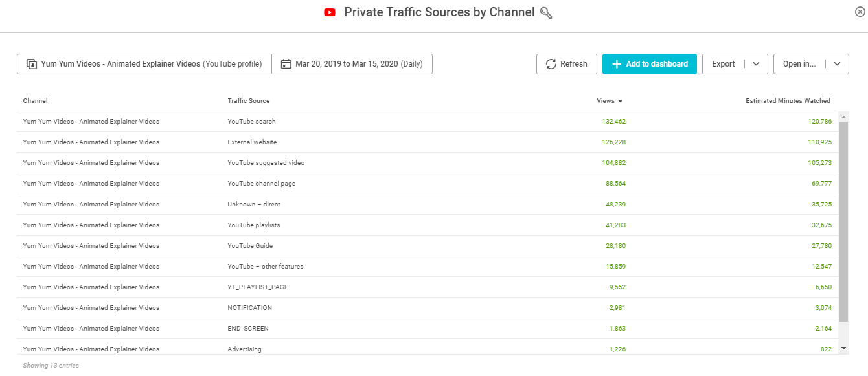This screenshot has height=376, width=868.
Task: Sort by the Views column header
Action: click(x=609, y=101)
